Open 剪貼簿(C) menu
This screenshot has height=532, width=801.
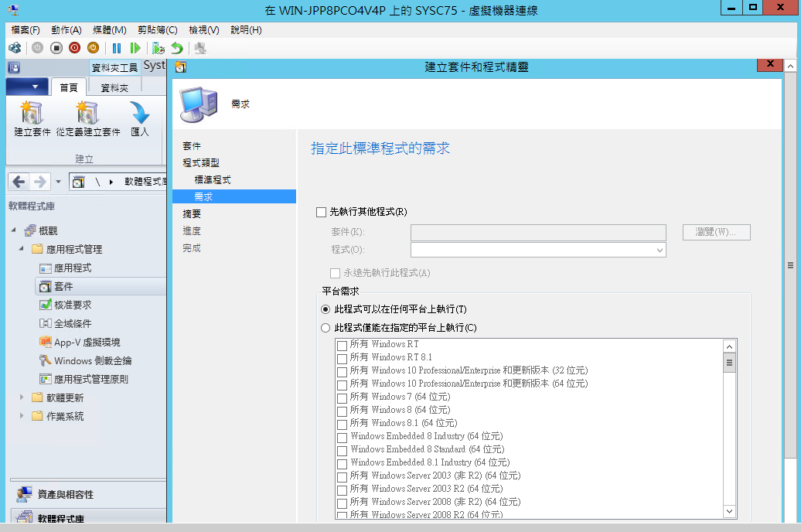pos(158,30)
